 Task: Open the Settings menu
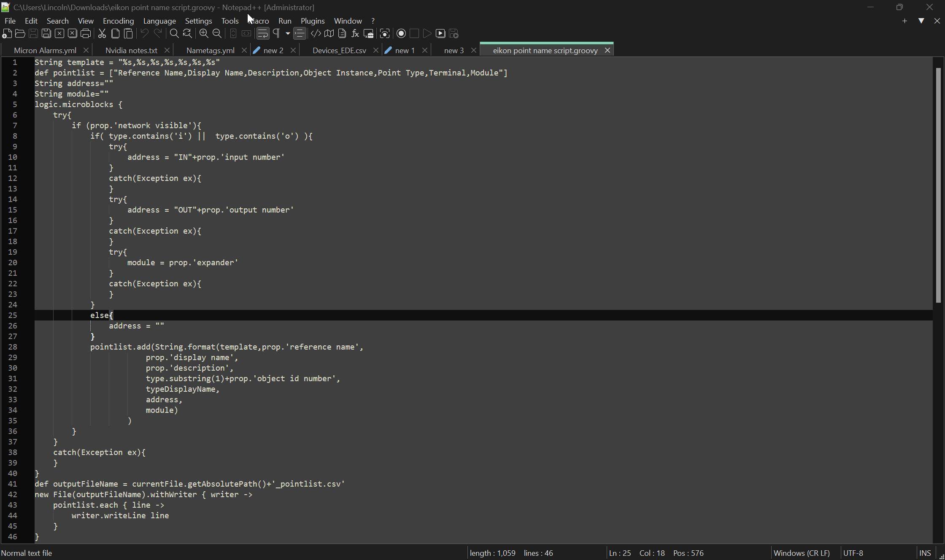tap(198, 21)
